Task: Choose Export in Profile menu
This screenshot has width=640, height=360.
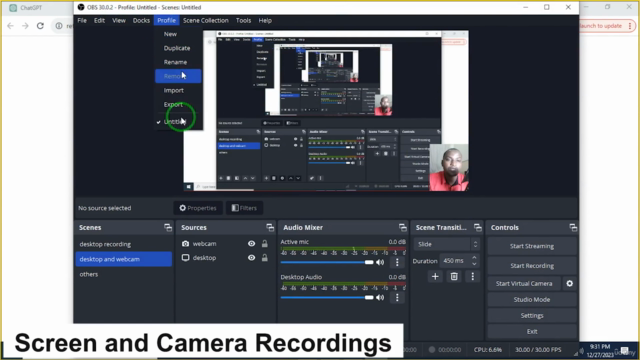Action: tap(178, 104)
